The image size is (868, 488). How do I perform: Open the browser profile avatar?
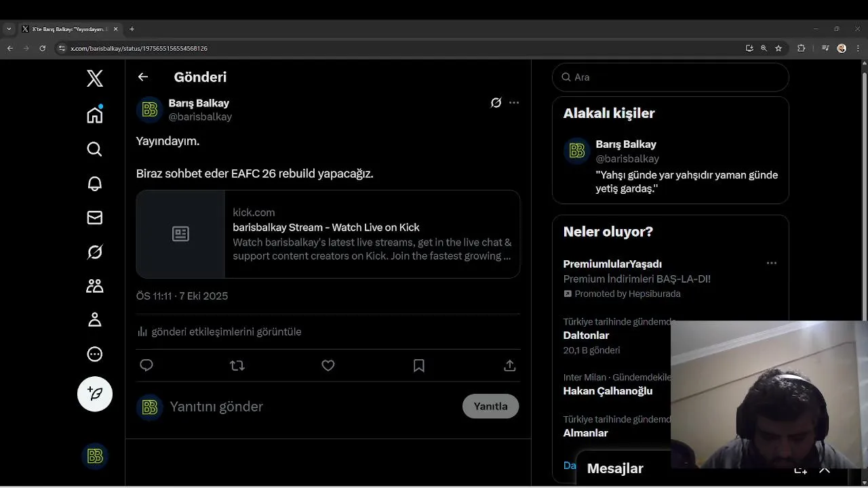tap(842, 48)
